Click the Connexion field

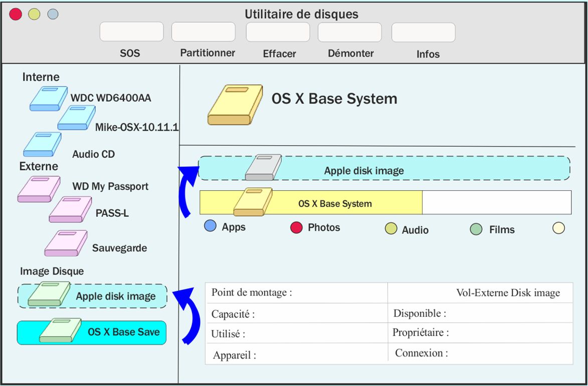pyautogui.click(x=480, y=353)
